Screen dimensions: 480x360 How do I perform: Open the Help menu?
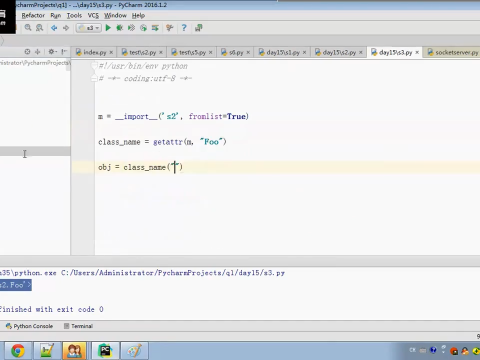[138, 15]
